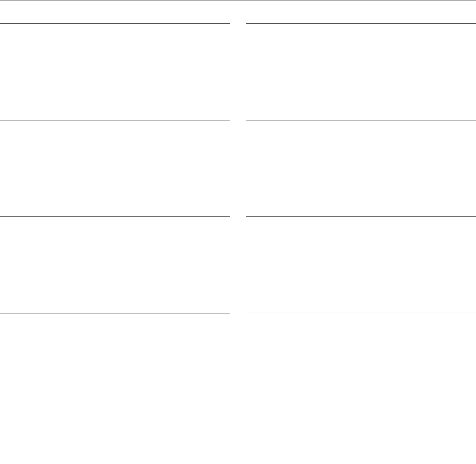Select the second blank cell in right column
This screenshot has height=464, width=476.
click(x=361, y=168)
